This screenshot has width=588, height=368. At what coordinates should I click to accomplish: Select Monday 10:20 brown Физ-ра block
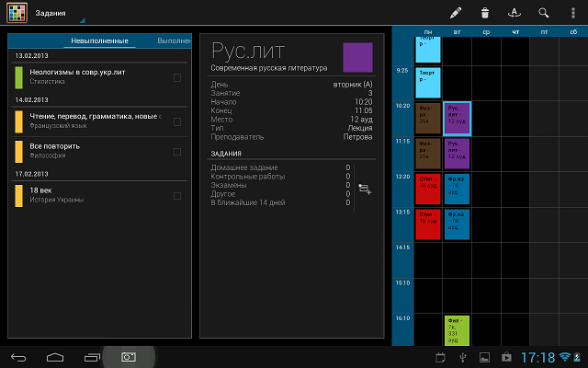point(428,119)
